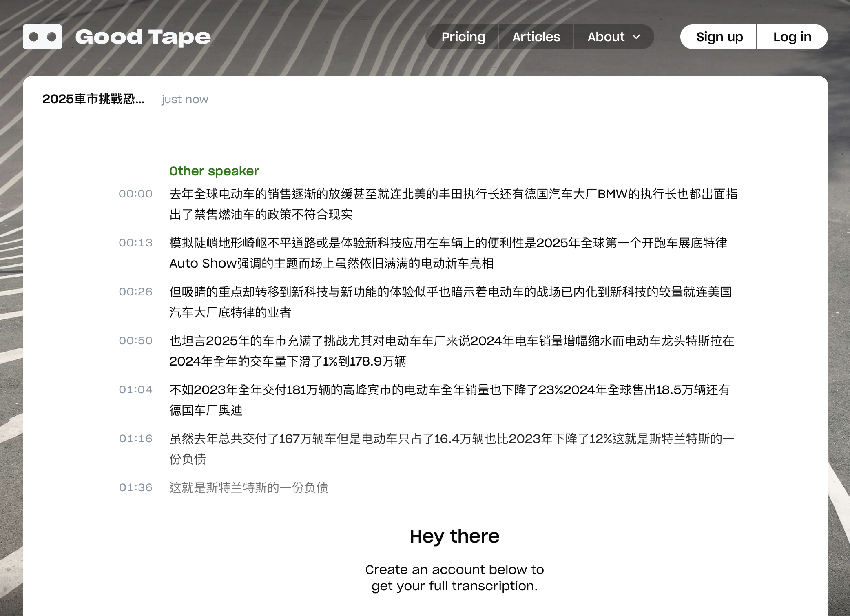Select the transcript title 2025車市挑戰恐...
This screenshot has width=850, height=616.
tap(93, 99)
